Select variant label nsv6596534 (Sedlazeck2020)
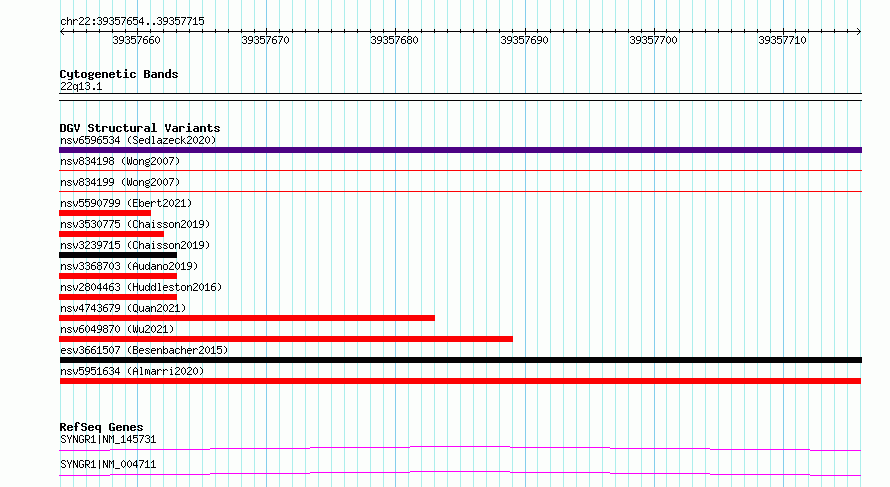This screenshot has height=487, width=890. coord(138,140)
